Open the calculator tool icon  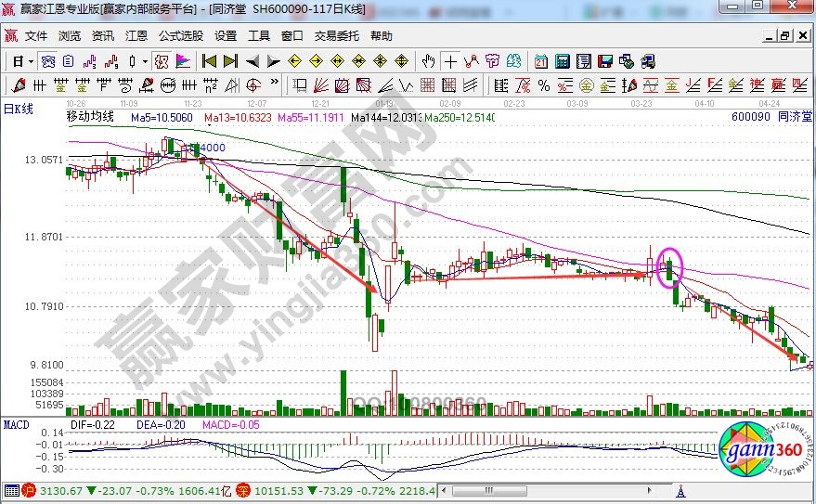coord(562,61)
